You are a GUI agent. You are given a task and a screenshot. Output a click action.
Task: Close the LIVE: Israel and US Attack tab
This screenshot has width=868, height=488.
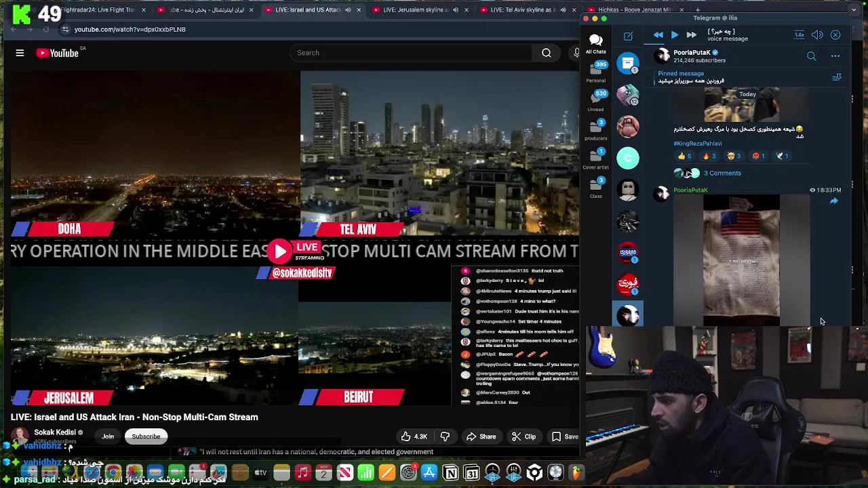pos(359,10)
